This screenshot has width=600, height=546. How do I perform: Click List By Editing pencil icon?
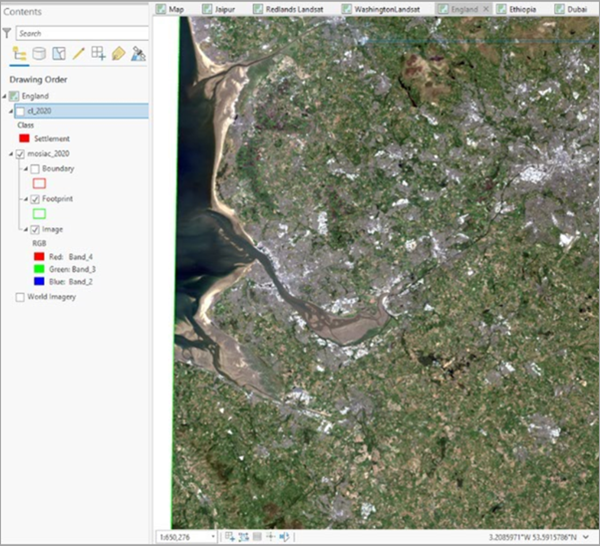[78, 54]
